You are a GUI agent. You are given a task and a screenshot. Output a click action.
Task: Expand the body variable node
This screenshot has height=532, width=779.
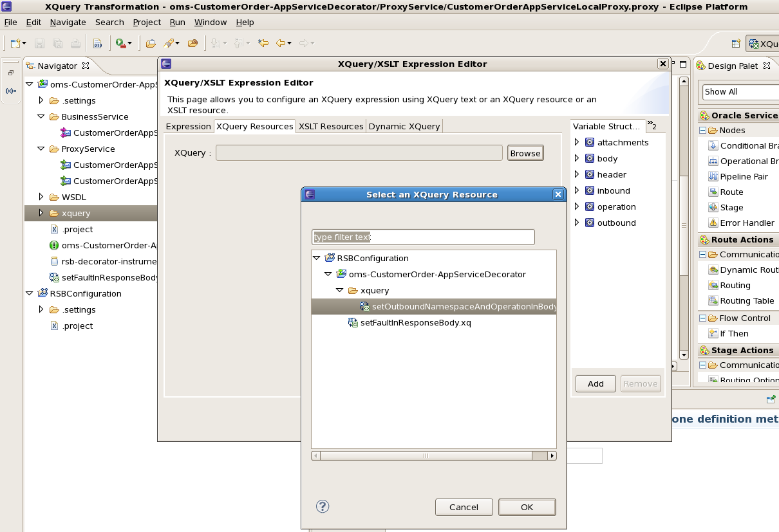point(577,158)
